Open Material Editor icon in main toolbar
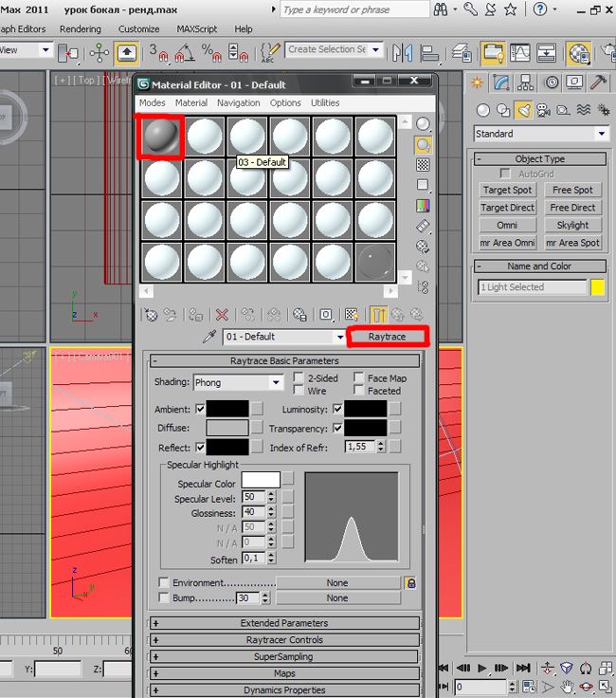Viewport: 616px width, 698px height. (579, 53)
